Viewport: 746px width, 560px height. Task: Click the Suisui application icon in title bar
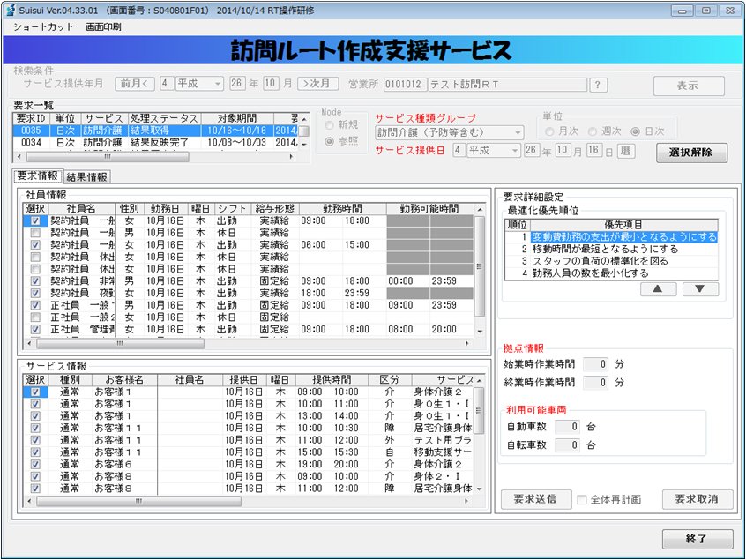[x=10, y=10]
